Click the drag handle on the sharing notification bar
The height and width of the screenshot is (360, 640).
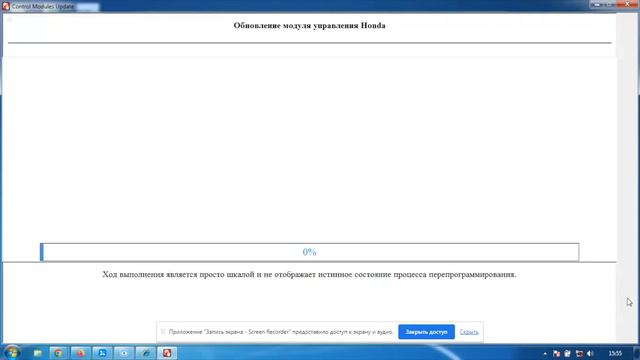click(163, 332)
